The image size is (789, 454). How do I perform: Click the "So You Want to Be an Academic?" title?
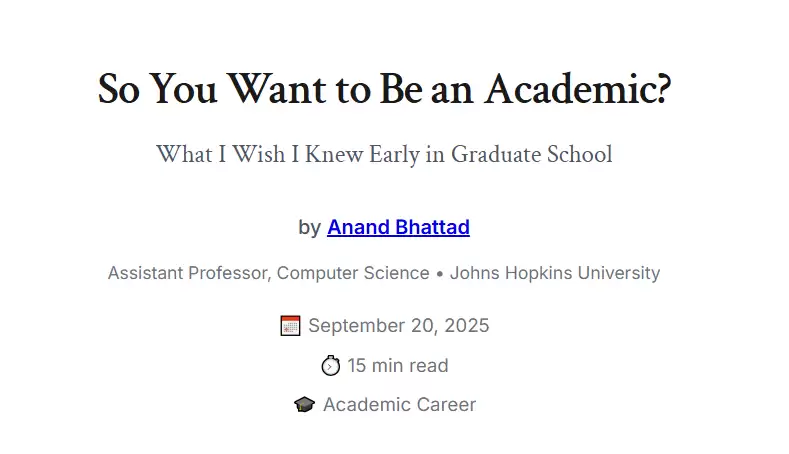click(x=384, y=90)
